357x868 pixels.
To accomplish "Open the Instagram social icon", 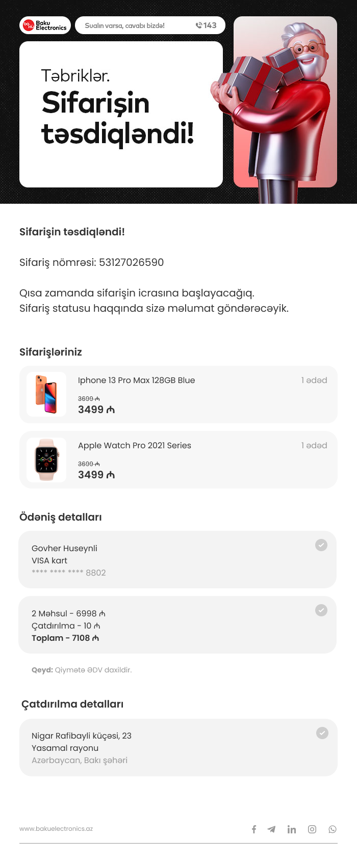I will point(312,829).
